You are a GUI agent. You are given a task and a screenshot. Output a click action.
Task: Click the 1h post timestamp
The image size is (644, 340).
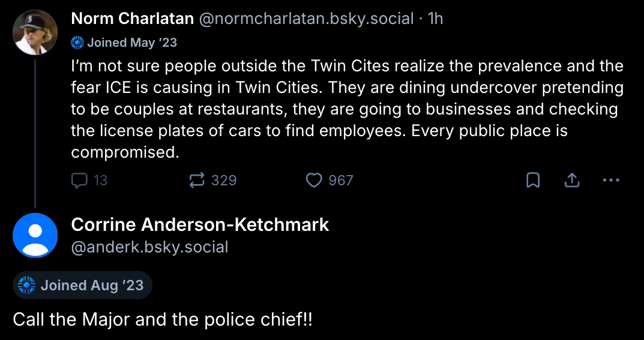click(x=435, y=19)
